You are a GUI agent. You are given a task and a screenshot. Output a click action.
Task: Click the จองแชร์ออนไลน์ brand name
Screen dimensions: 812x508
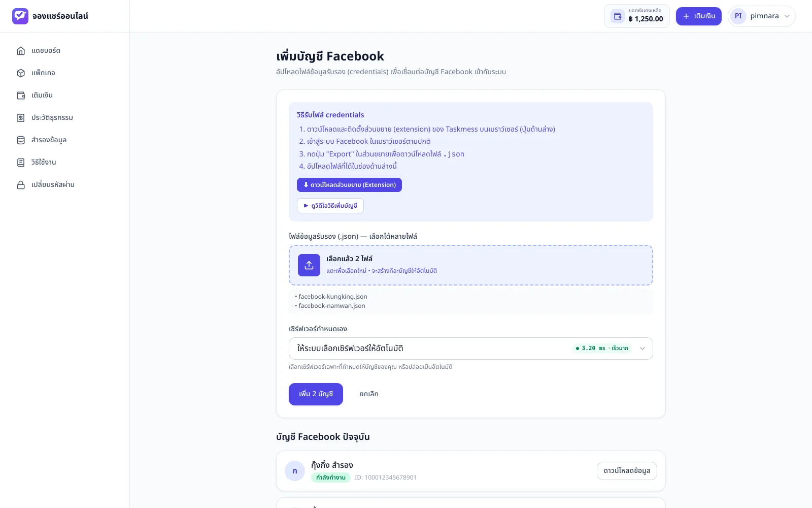(x=60, y=16)
